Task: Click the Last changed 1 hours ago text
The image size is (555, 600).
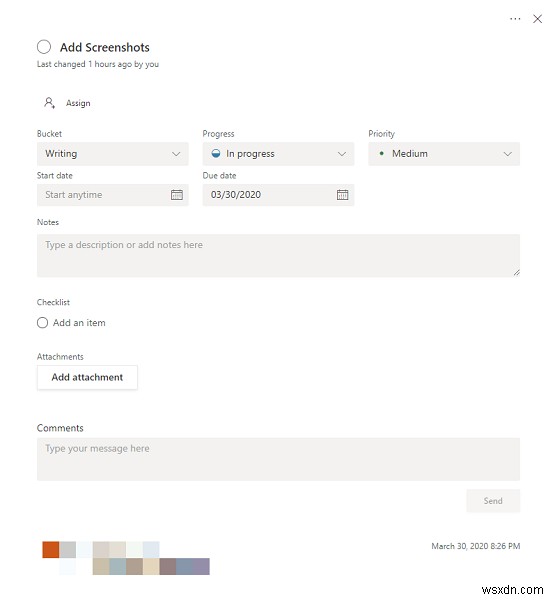Action: pos(98,64)
